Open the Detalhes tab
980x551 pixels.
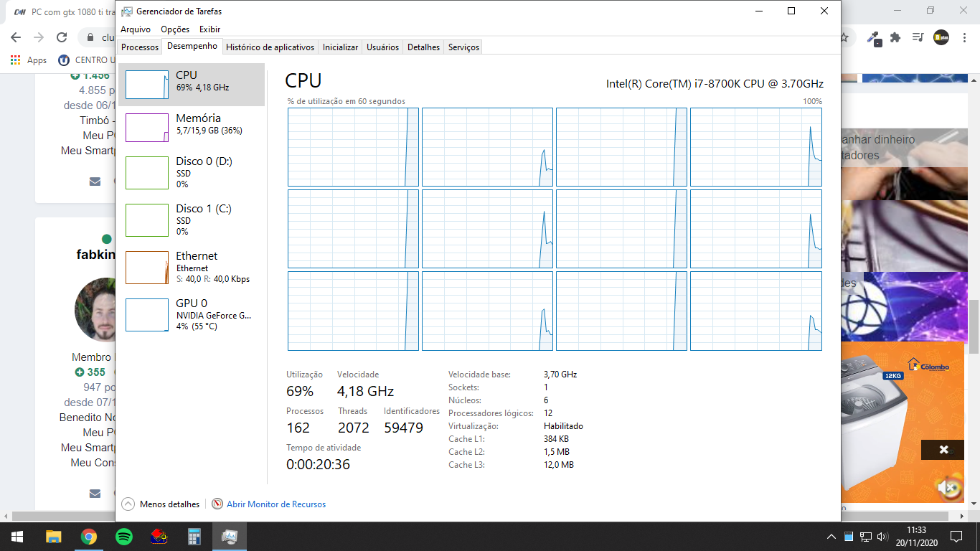[x=423, y=47]
